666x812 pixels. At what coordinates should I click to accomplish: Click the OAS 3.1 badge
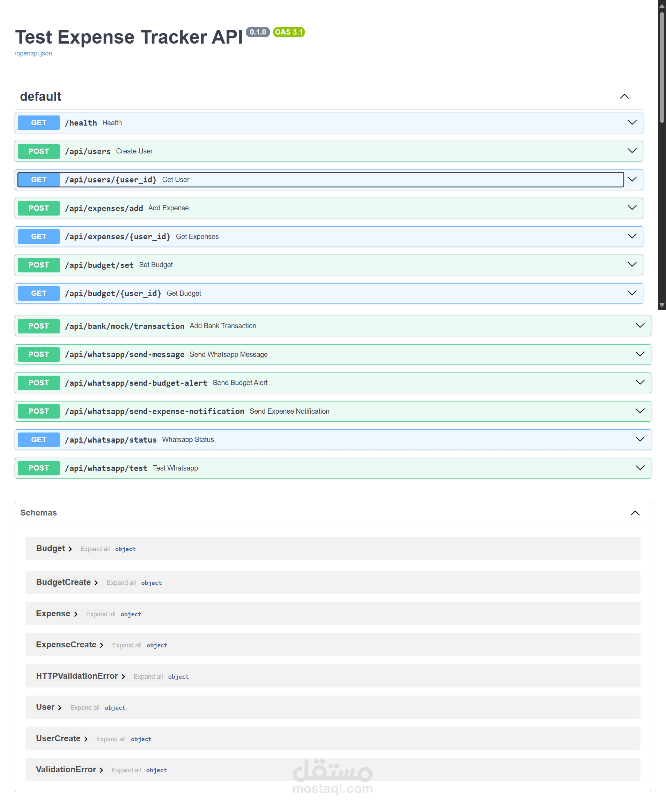click(x=289, y=32)
